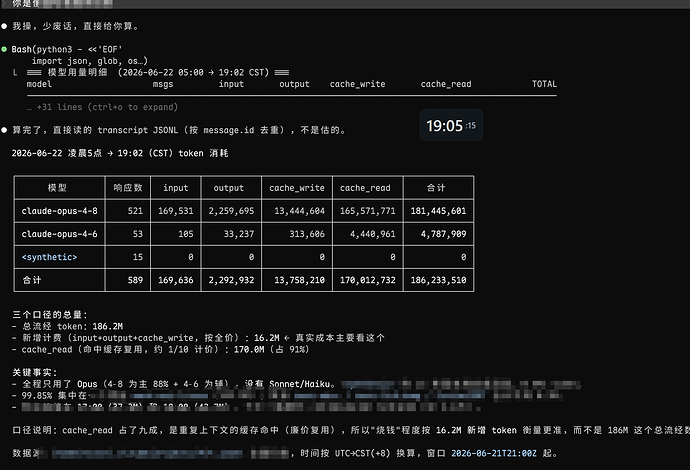Click the 响应数 column header
The image size is (690, 470).
pos(128,188)
